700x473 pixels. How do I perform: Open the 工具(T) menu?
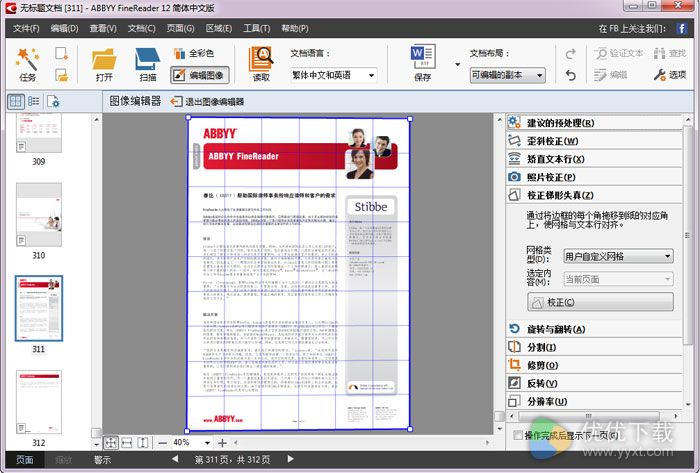pos(257,29)
